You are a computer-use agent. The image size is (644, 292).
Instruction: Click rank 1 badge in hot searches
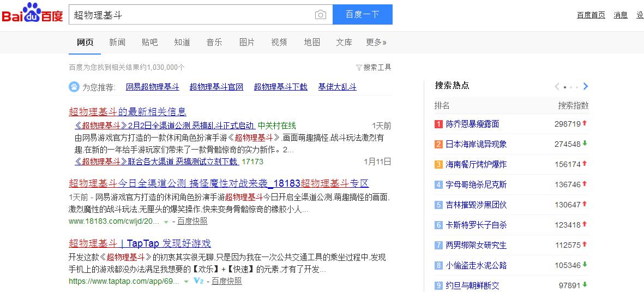coord(438,124)
